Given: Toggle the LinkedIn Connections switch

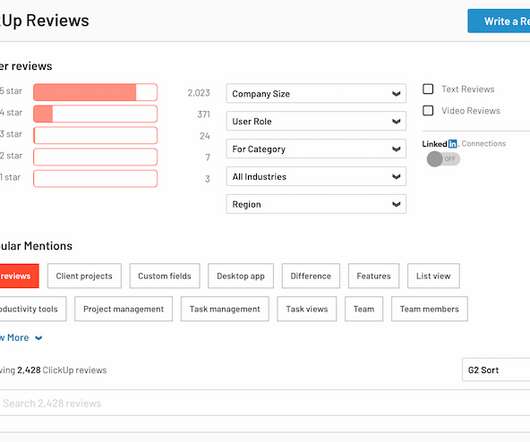Looking at the screenshot, I should click(443, 159).
